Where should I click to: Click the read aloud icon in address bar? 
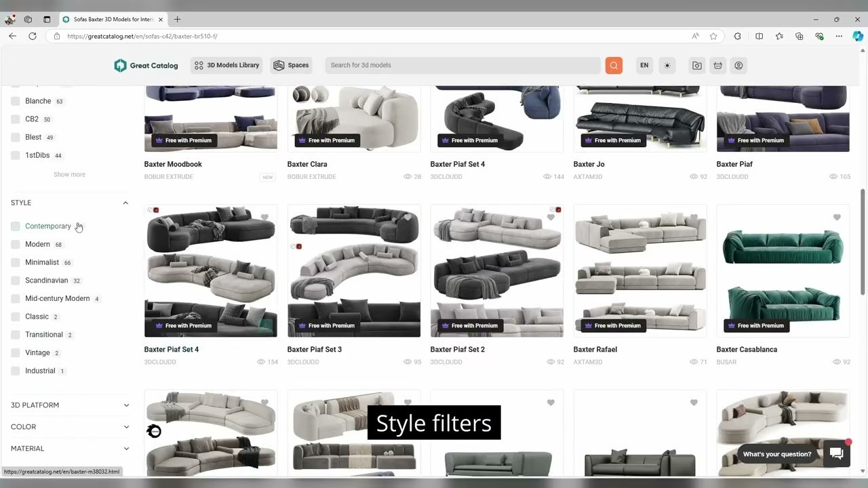pyautogui.click(x=696, y=36)
